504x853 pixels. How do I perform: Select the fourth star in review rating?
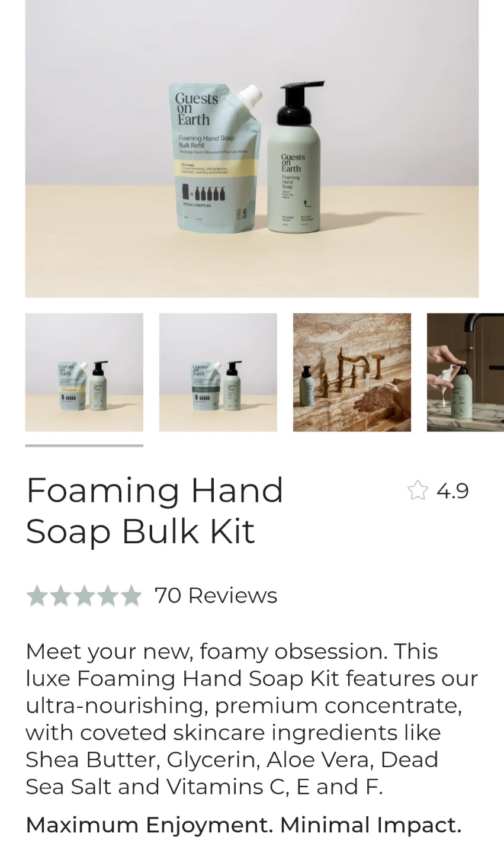(x=107, y=596)
